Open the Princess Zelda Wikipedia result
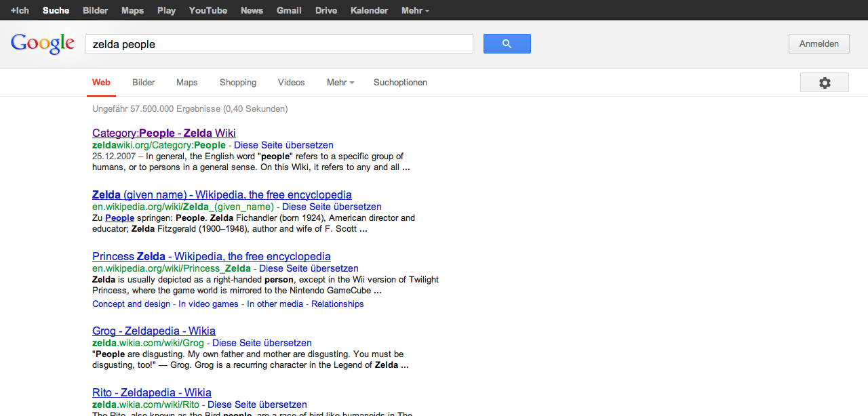 coord(212,257)
